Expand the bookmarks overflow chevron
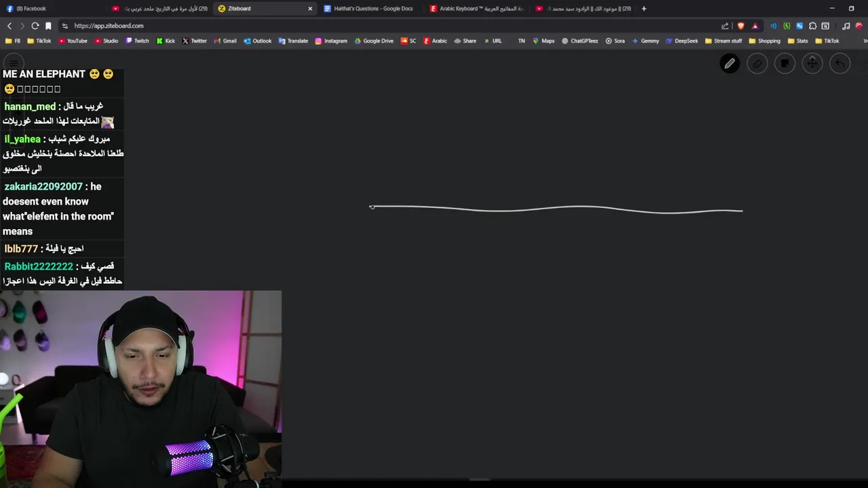The width and height of the screenshot is (868, 488). pos(865,41)
